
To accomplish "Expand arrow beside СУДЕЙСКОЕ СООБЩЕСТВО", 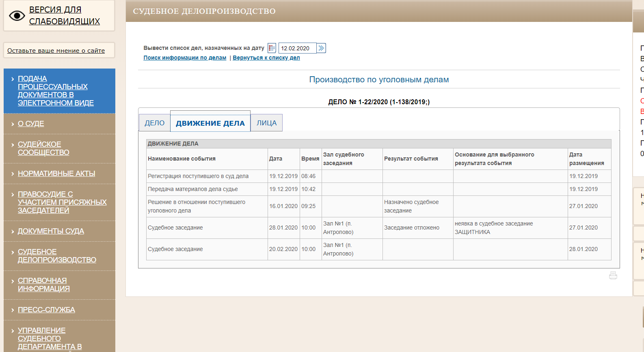I will click(13, 145).
